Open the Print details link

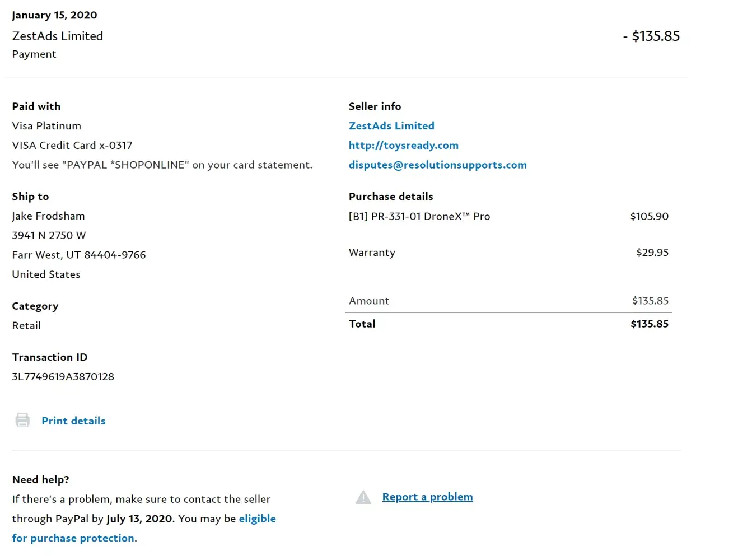(73, 421)
